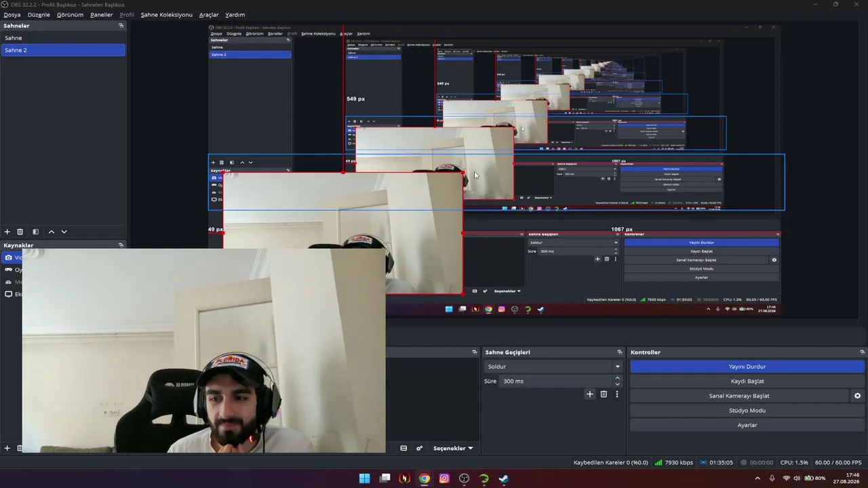Click 'CPU: 1.5%' status text

tap(794, 463)
